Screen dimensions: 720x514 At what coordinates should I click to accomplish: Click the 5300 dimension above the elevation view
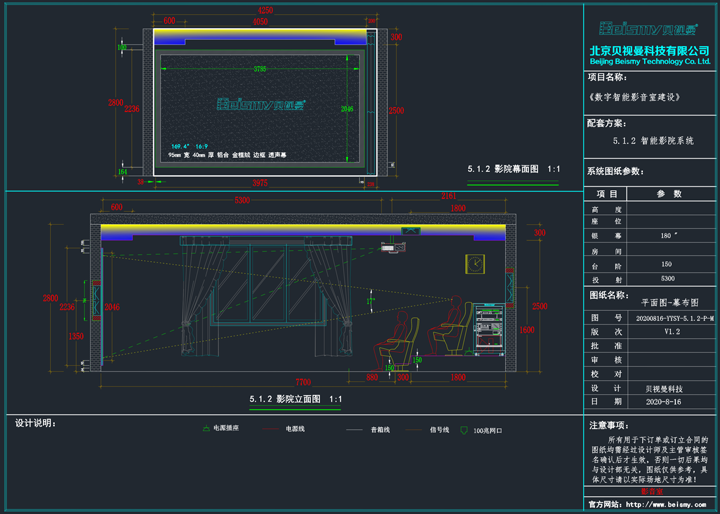point(242,200)
